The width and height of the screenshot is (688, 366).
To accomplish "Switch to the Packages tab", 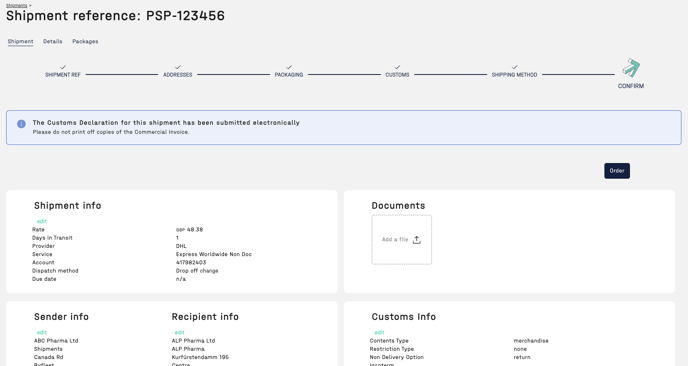I will (85, 41).
